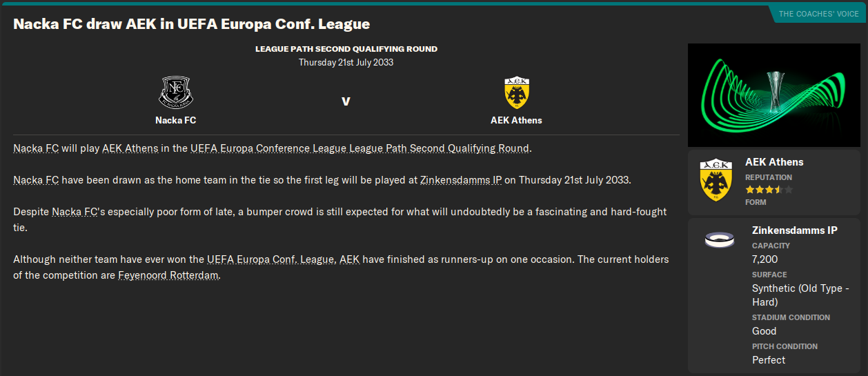This screenshot has width=868, height=376.
Task: Open Nacka FC link in the poor form sentence
Action: [x=75, y=212]
